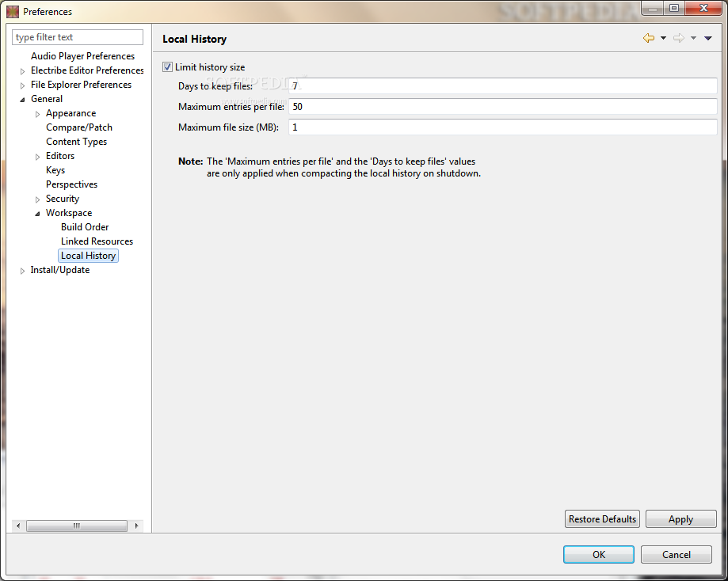The width and height of the screenshot is (728, 581).
Task: Click the type filter text field
Action: click(78, 37)
